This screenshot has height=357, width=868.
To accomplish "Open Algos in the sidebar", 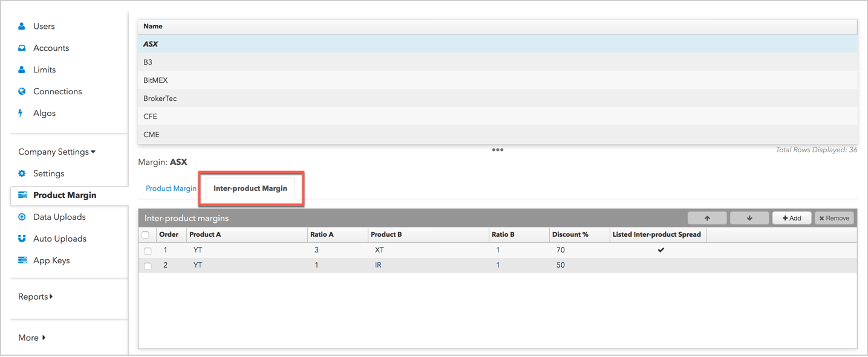I will [x=45, y=114].
